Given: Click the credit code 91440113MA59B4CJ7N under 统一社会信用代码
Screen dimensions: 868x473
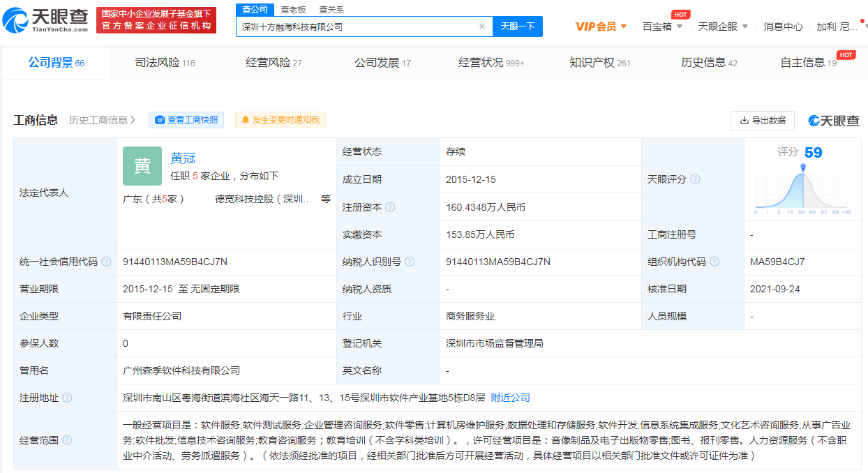Looking at the screenshot, I should 175,262.
